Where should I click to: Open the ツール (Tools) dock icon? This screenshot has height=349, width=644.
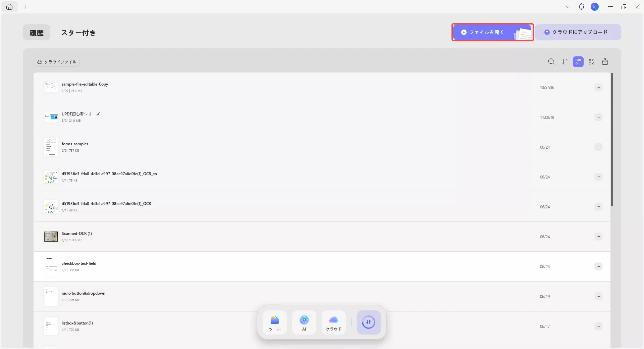tap(275, 322)
